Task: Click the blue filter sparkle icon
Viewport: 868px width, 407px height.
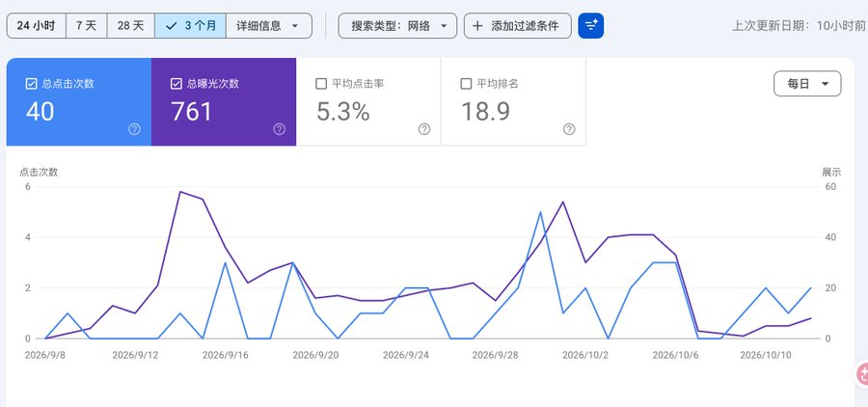Action: 590,25
